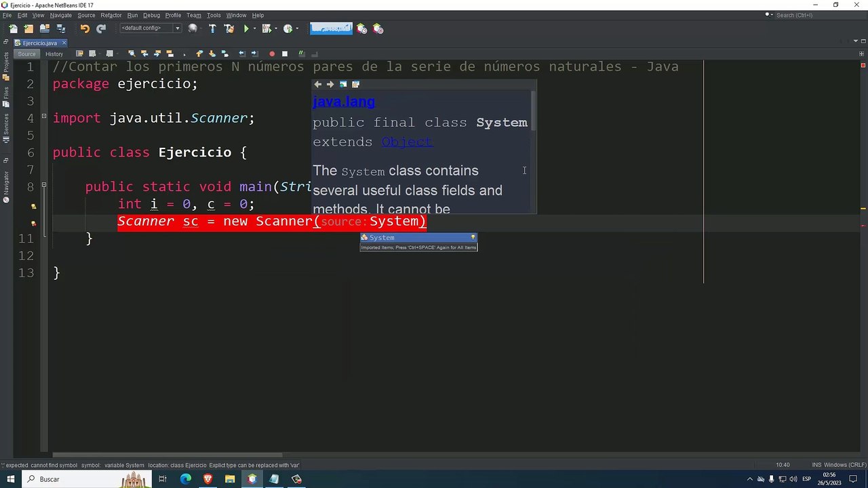This screenshot has height=488, width=868.
Task: Follow the Object link in Javadoc popup
Action: point(407,142)
